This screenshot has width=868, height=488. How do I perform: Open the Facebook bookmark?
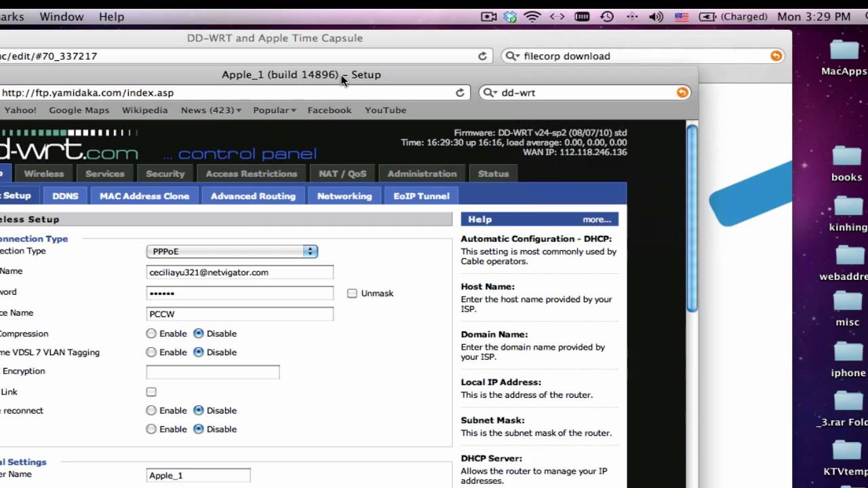click(330, 110)
